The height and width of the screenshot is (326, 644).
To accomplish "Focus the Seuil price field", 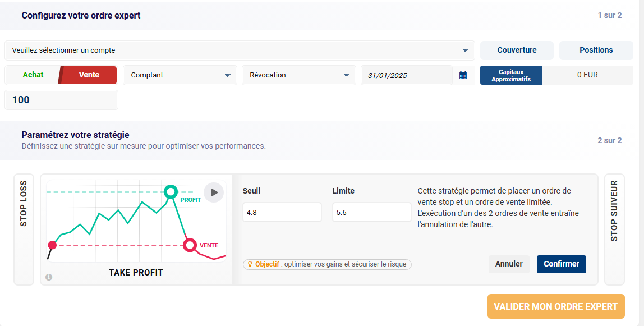I will coord(282,213).
